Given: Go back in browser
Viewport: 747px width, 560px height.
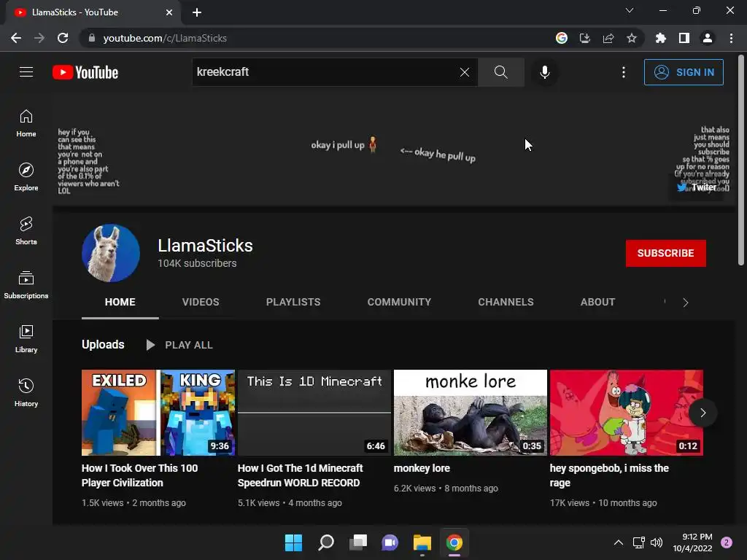Looking at the screenshot, I should point(16,38).
